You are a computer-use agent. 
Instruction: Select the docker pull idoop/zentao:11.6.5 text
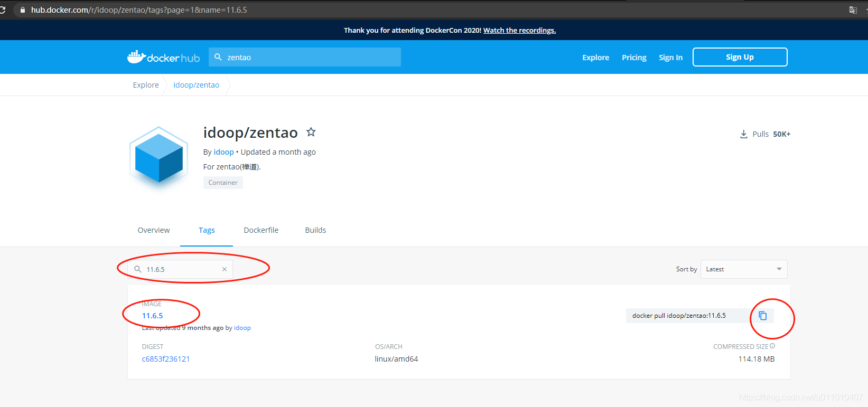(x=679, y=316)
